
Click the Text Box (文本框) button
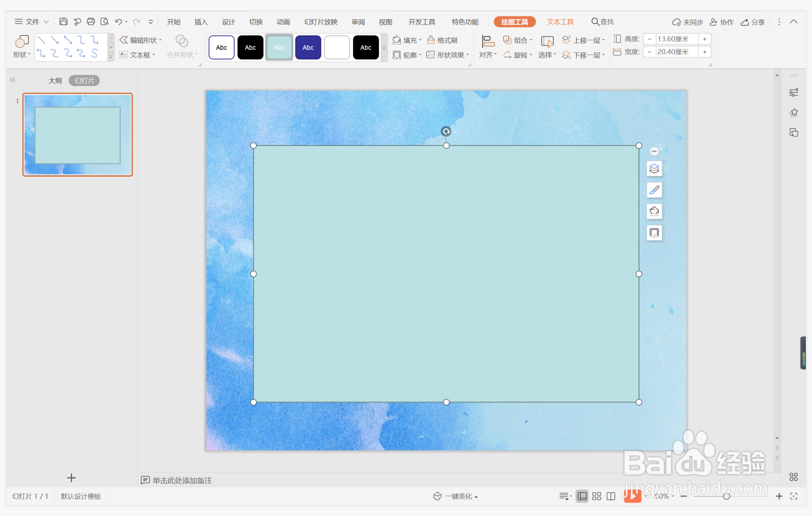click(x=137, y=55)
